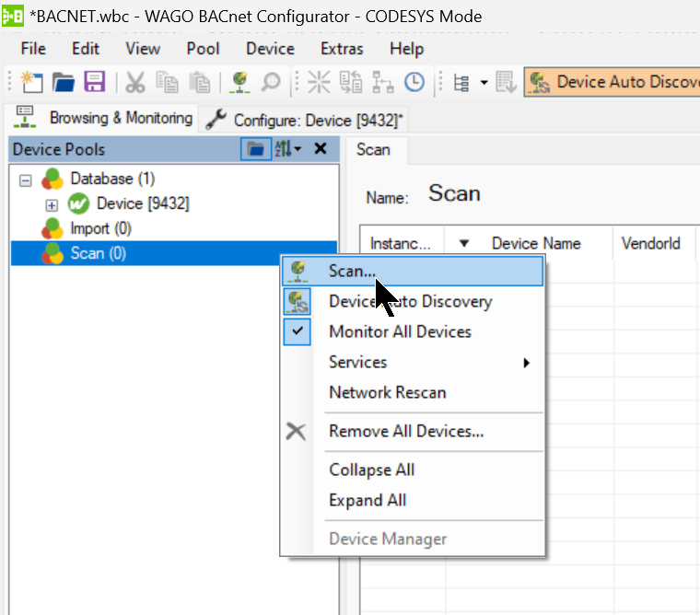Click the folder icon in Device Pools header
Viewport: 700px width, 615px height.
256,148
